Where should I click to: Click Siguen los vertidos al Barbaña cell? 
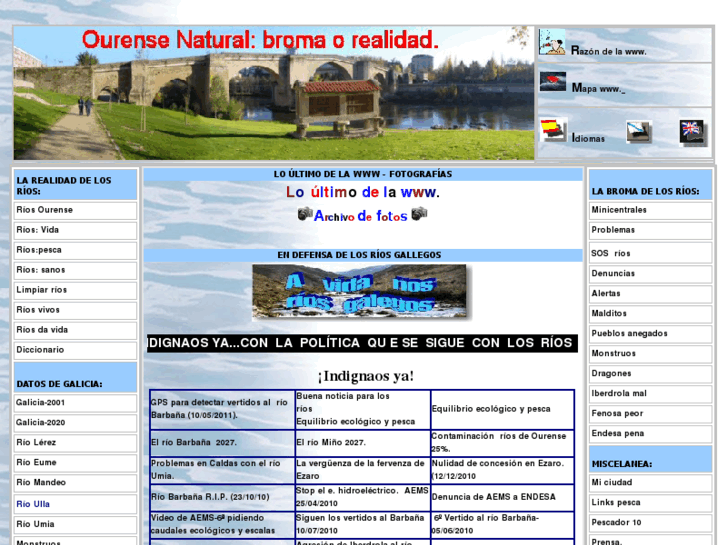pos(363,524)
